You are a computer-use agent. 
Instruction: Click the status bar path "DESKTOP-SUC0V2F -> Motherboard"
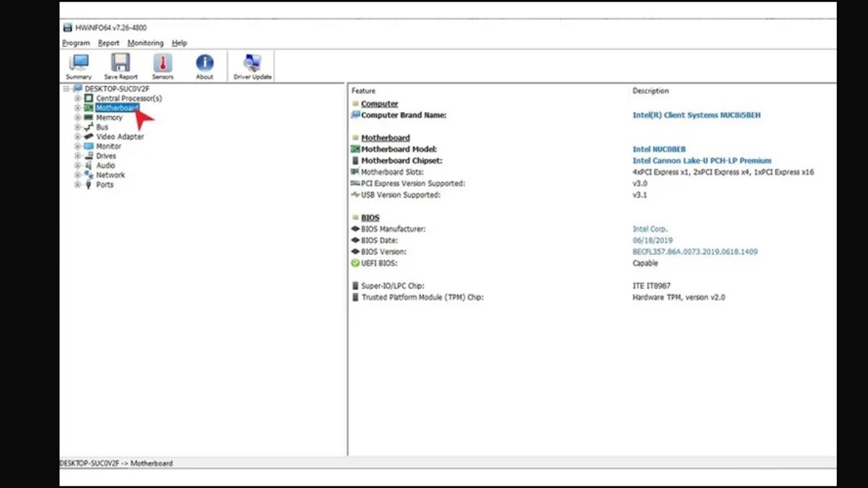pyautogui.click(x=116, y=463)
